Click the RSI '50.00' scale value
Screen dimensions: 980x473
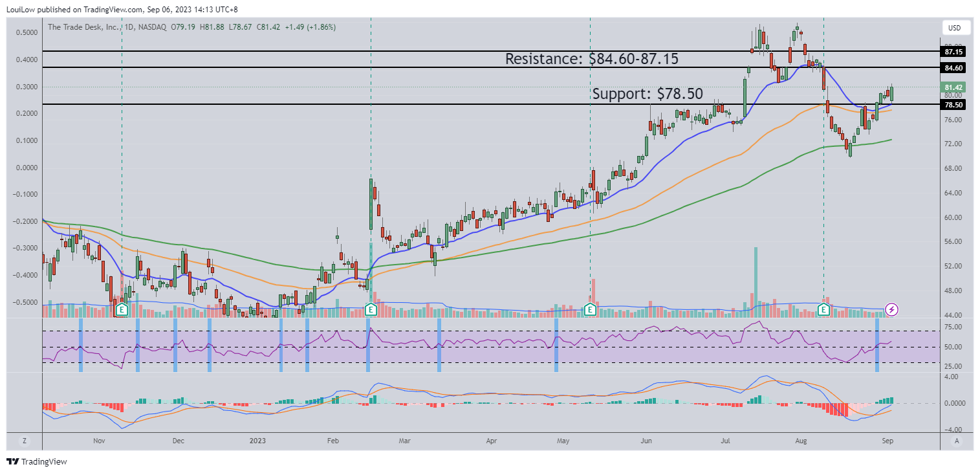click(953, 347)
